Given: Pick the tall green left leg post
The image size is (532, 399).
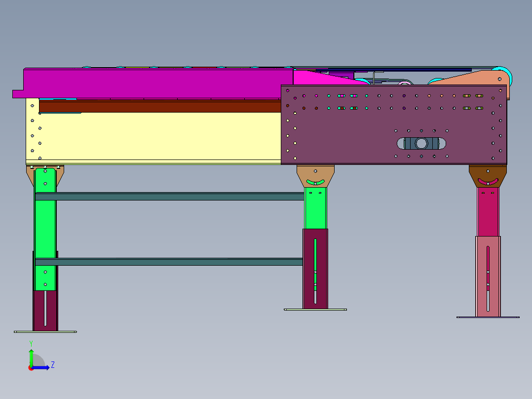Looking at the screenshot, I should pyautogui.click(x=45, y=230).
